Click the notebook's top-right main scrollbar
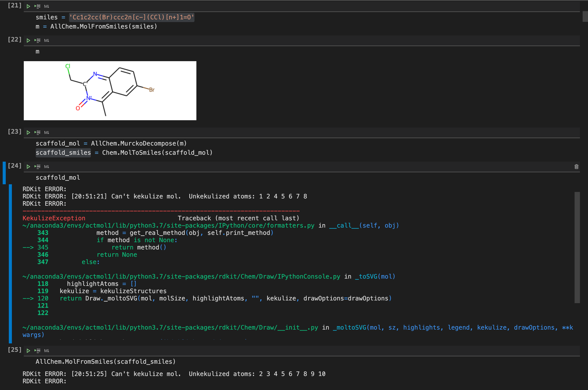This screenshot has width=588, height=390. [x=585, y=16]
